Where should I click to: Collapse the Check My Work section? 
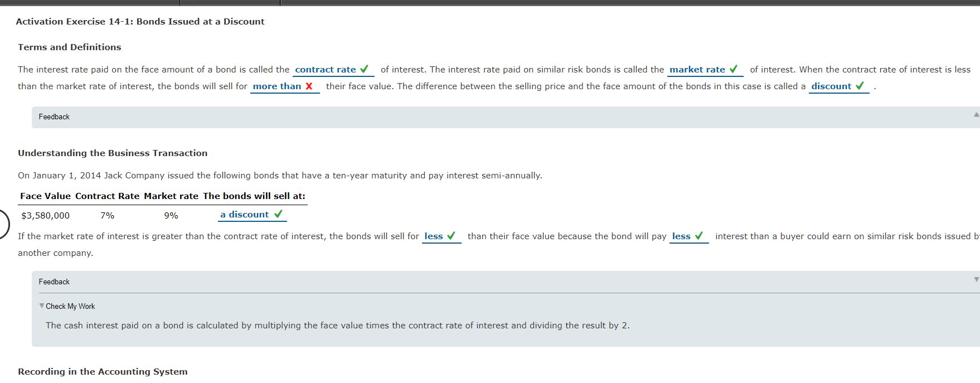coord(42,306)
